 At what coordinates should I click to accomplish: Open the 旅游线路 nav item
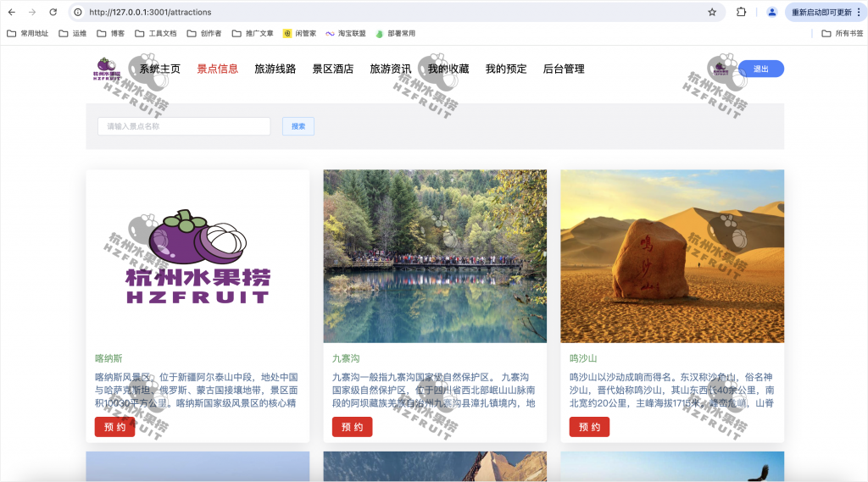275,69
